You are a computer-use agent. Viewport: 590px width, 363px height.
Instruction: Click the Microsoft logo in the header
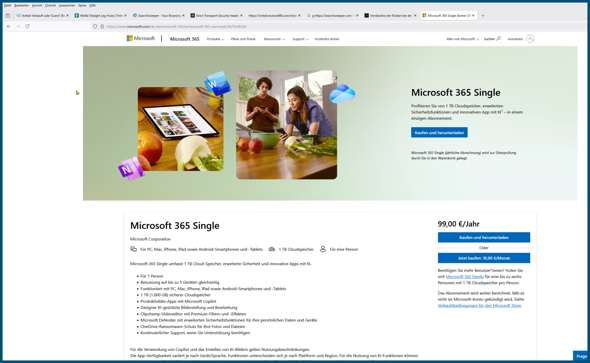click(140, 38)
